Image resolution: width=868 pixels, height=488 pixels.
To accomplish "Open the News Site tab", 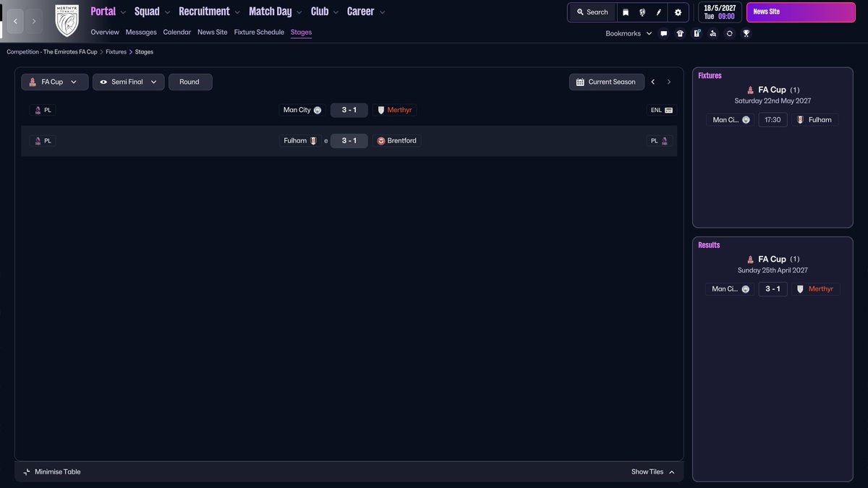I will tap(213, 33).
